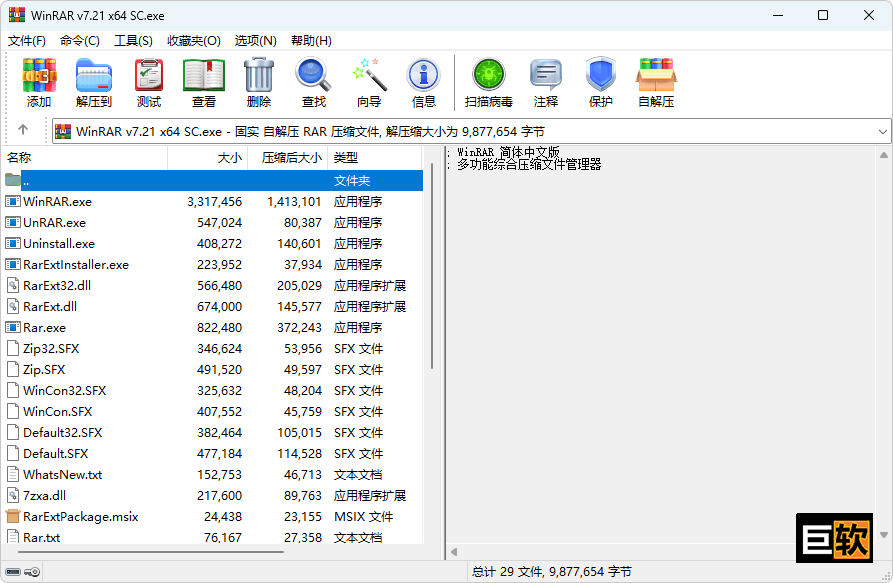Click the parent folder icon

[13, 180]
